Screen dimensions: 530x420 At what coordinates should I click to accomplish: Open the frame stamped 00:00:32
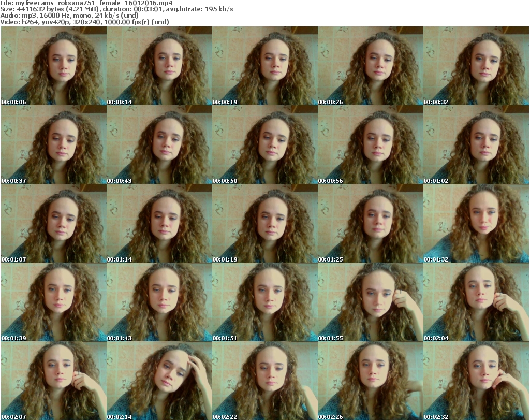point(476,66)
